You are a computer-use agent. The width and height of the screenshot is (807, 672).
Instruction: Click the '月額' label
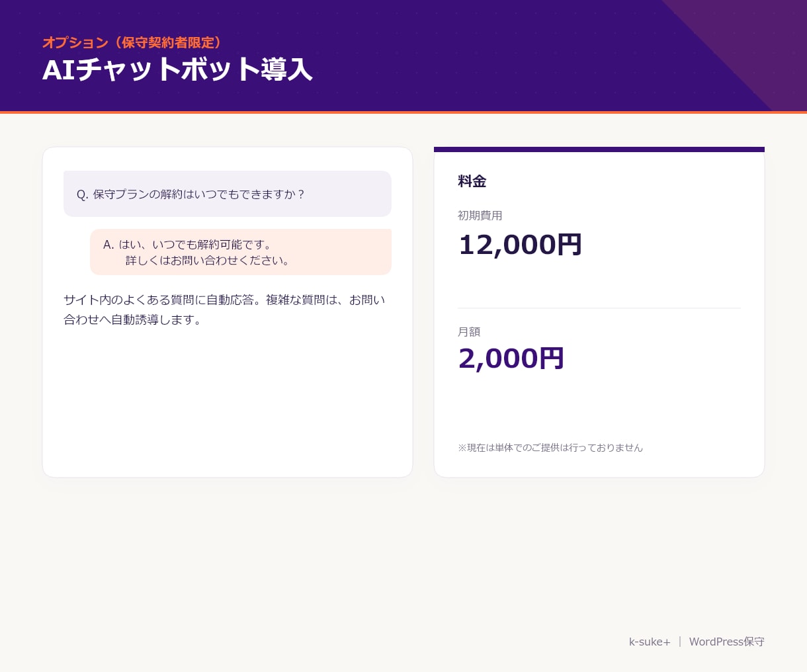point(469,332)
